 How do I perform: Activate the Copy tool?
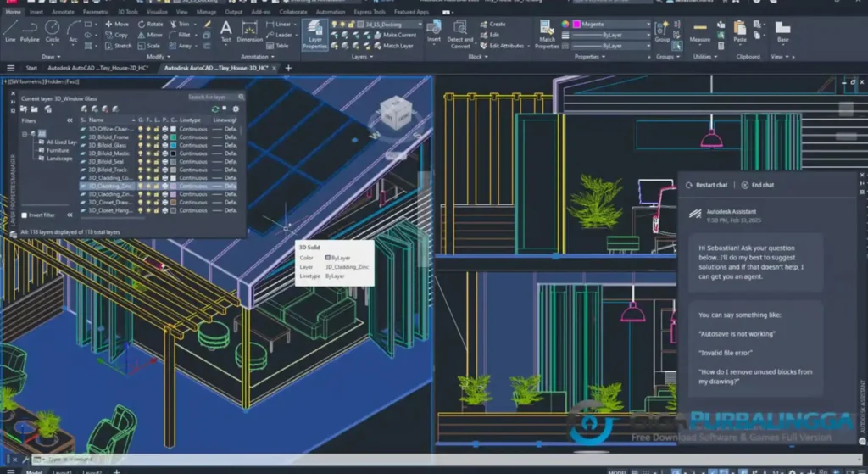coord(116,35)
